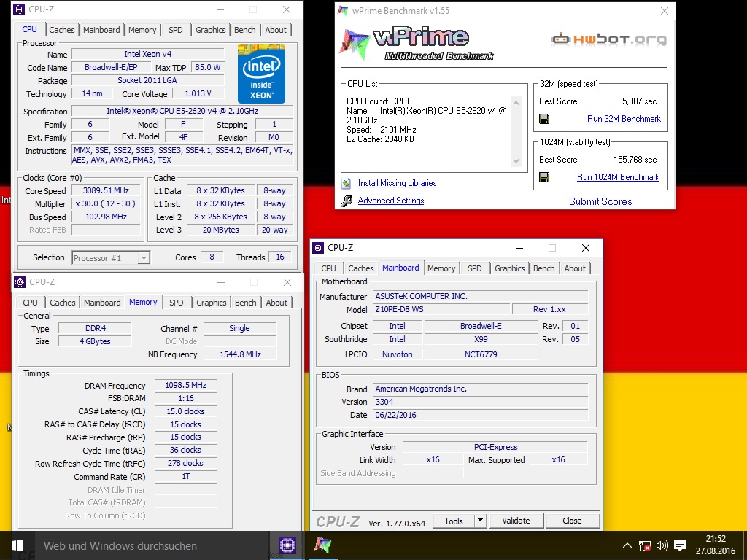Click the BIOS version 3304 field

(480, 402)
